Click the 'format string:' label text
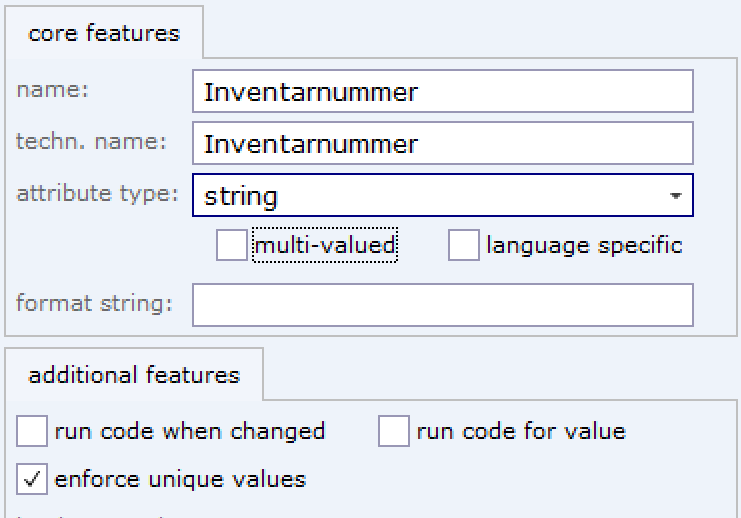 (94, 303)
